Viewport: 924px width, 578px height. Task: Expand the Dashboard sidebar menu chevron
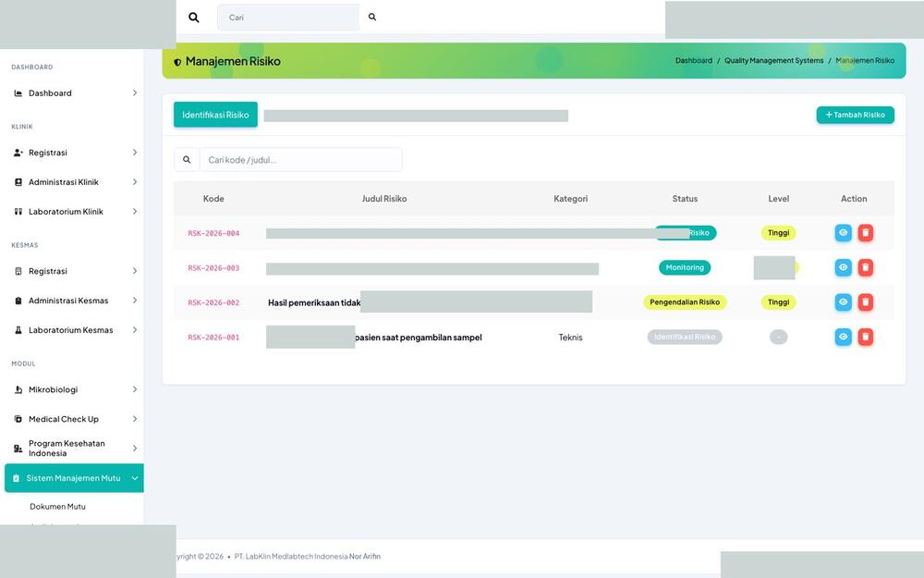pos(134,93)
